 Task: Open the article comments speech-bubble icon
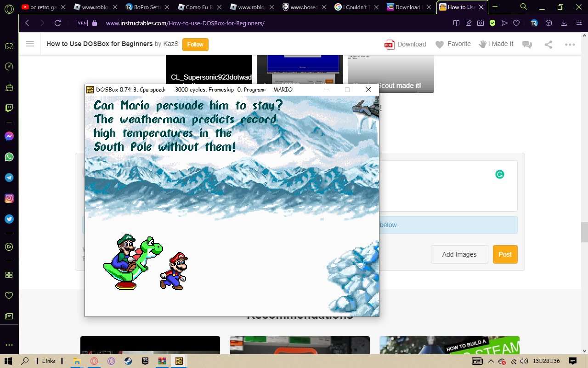tap(527, 44)
